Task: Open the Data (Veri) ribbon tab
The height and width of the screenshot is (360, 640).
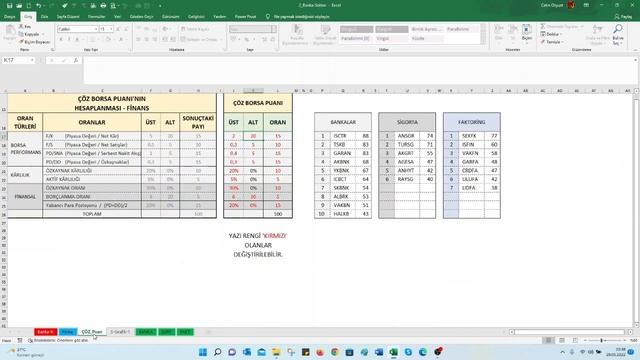Action: tap(118, 17)
